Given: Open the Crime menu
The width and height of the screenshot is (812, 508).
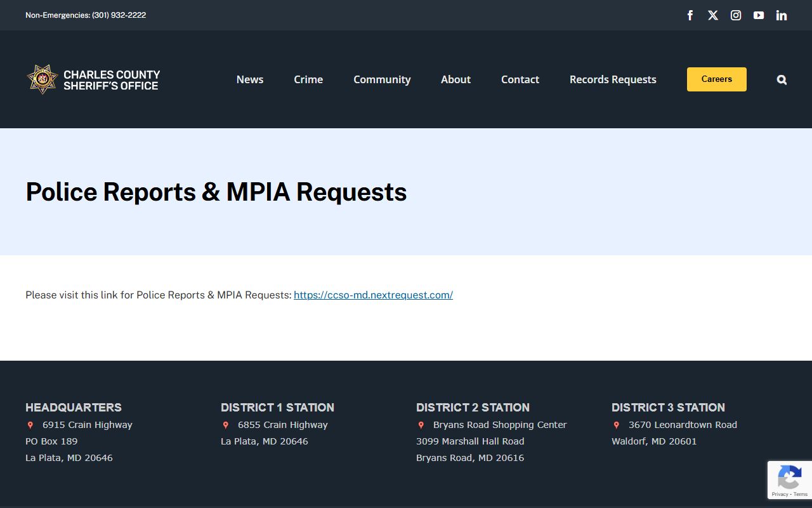Looking at the screenshot, I should pos(308,79).
